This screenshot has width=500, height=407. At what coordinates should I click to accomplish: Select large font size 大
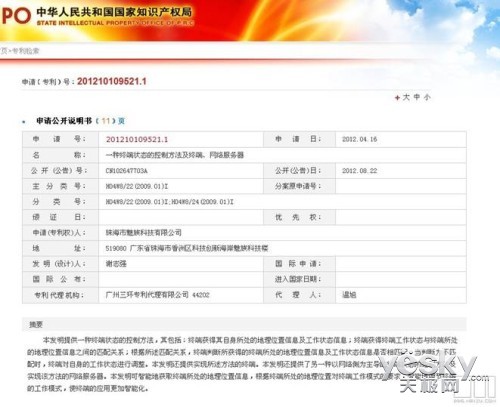point(406,97)
